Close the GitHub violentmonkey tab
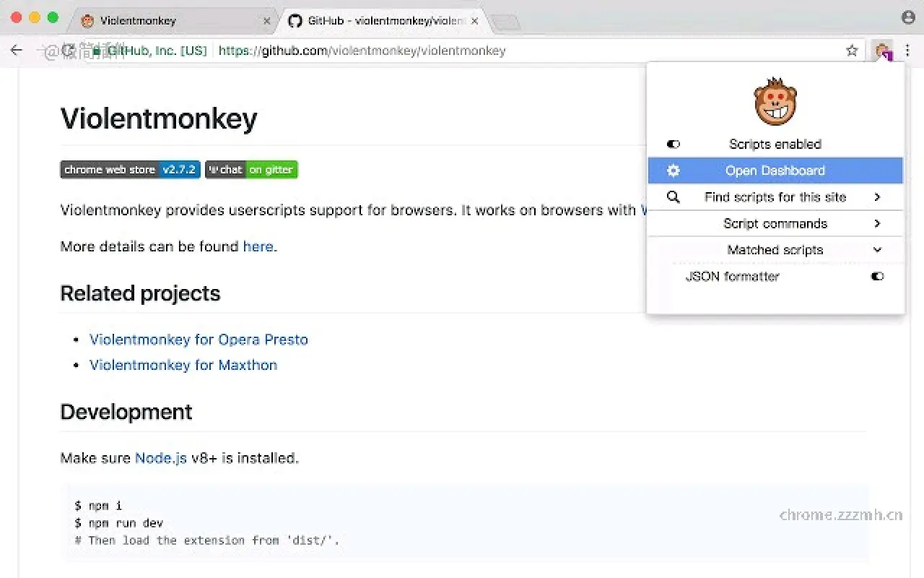The image size is (924, 578). tap(474, 21)
